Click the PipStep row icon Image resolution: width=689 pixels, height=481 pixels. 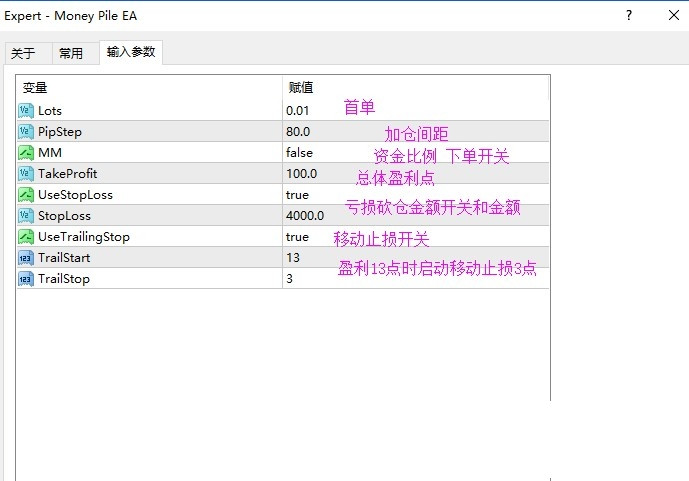(x=26, y=131)
